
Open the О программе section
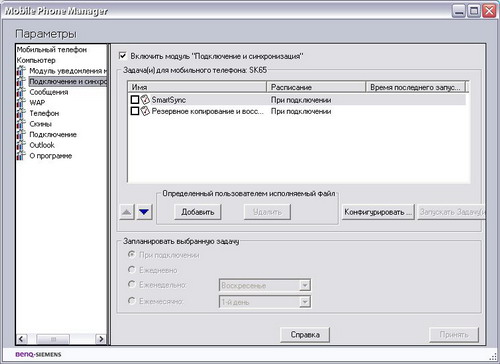(51, 156)
